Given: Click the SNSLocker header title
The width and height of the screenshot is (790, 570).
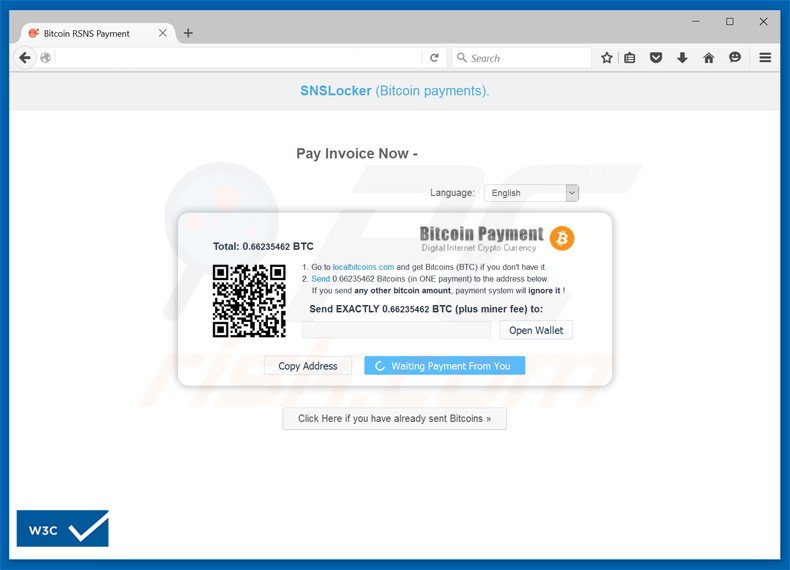Looking at the screenshot, I should (394, 91).
